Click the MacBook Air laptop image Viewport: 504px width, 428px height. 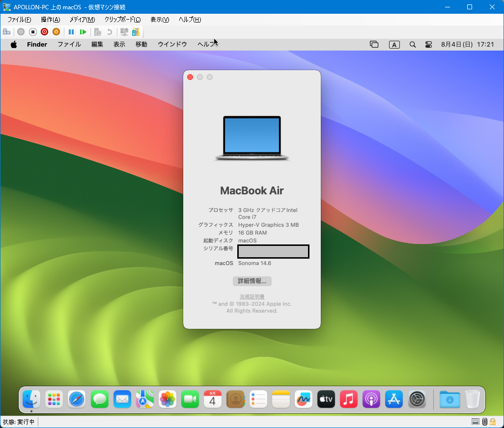[252, 138]
